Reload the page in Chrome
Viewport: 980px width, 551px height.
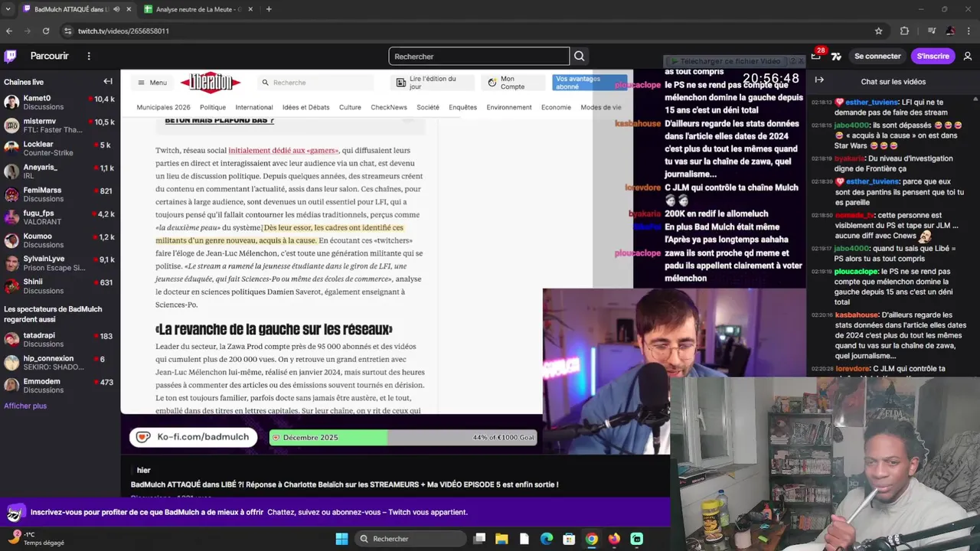[x=46, y=31]
